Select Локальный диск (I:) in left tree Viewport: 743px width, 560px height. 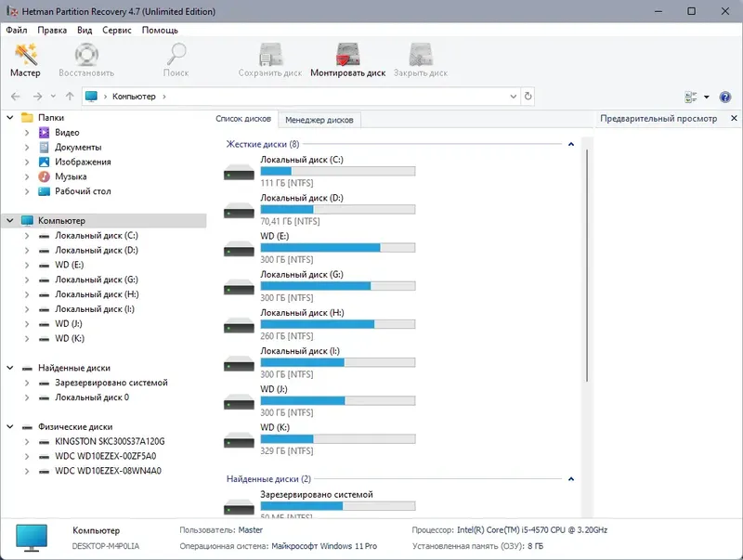click(95, 309)
